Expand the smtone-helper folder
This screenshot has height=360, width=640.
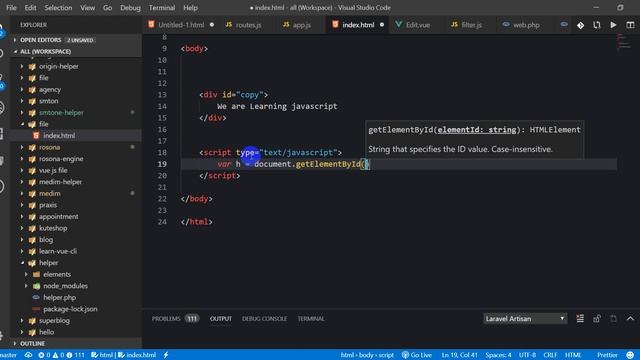(x=61, y=112)
